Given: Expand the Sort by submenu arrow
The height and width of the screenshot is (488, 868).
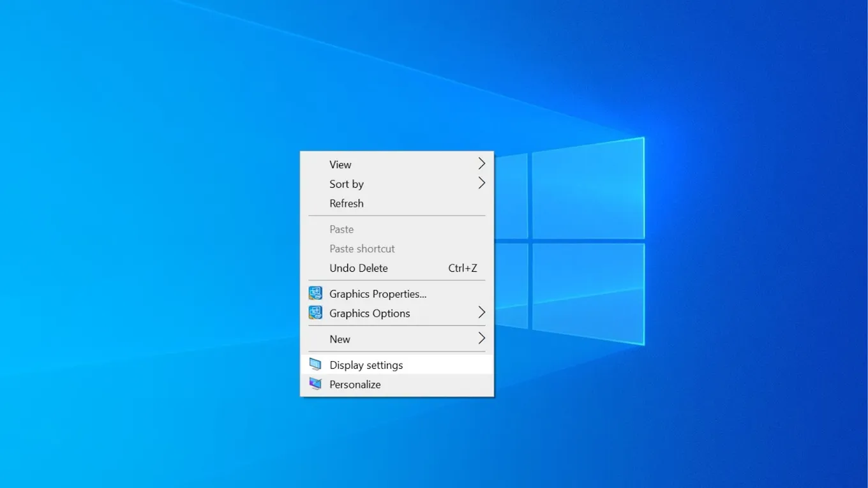Looking at the screenshot, I should (481, 183).
